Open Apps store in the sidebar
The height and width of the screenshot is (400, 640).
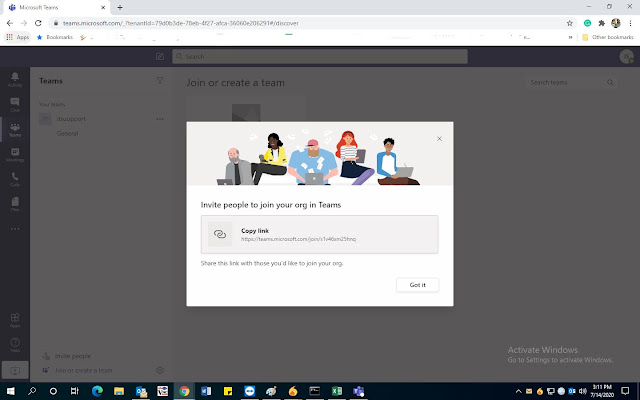pyautogui.click(x=15, y=320)
